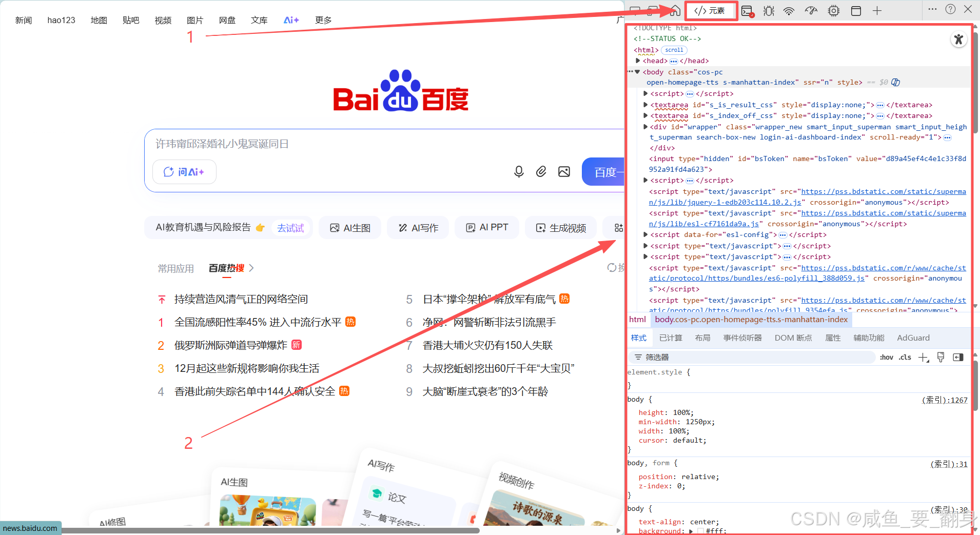This screenshot has width=980, height=535.
Task: Open the DOM 断点 tab
Action: pyautogui.click(x=793, y=338)
